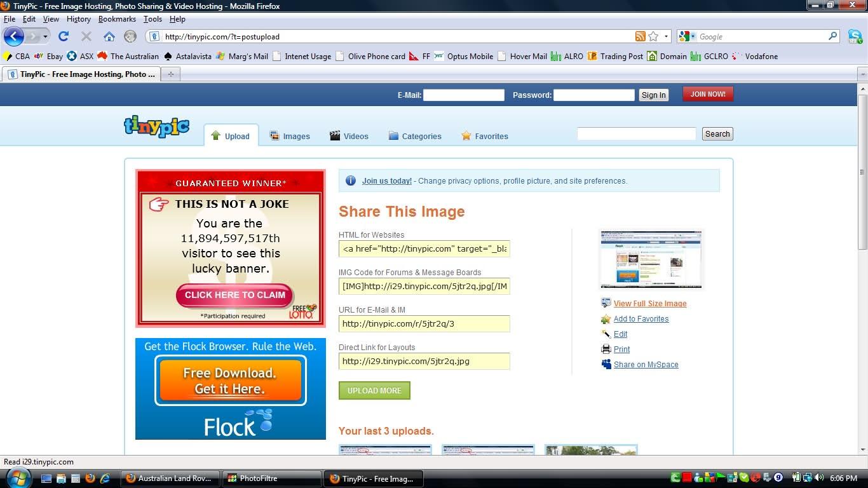Click the RSS feed icon in address bar
This screenshot has height=488, width=868.
click(640, 36)
